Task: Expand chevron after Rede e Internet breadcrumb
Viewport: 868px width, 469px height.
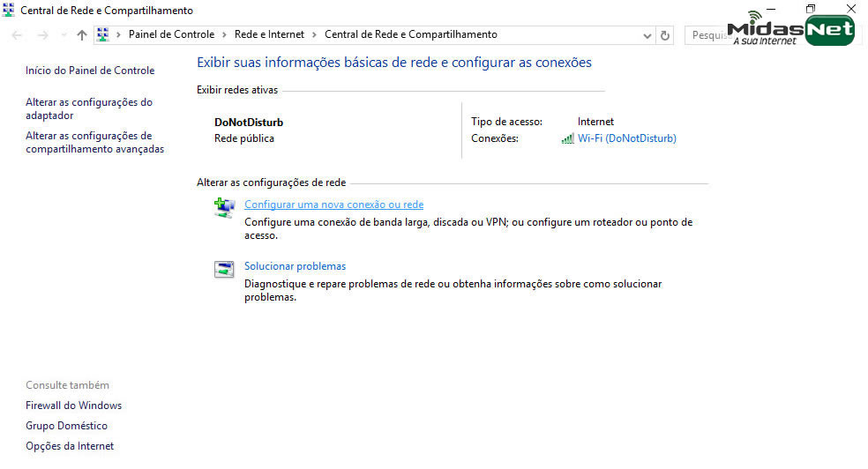Action: (314, 35)
